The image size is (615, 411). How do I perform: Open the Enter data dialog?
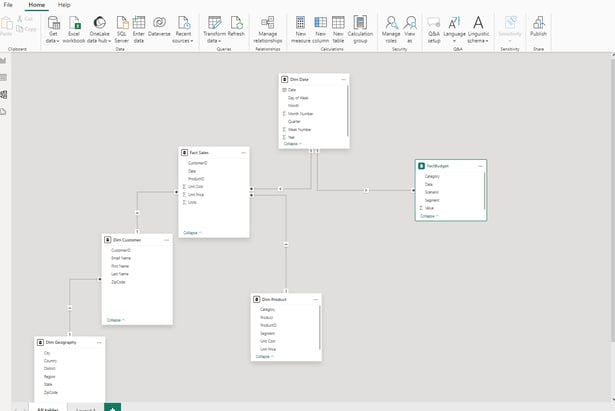138,29
